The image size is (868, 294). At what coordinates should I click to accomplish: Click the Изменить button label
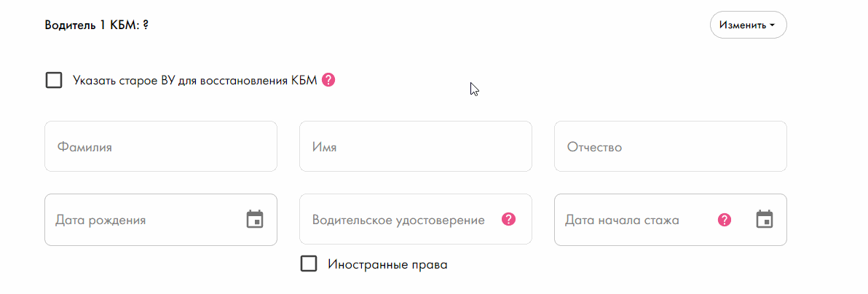(x=742, y=25)
